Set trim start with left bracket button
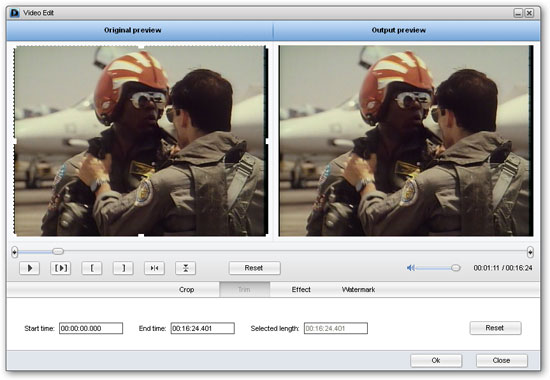550x380 pixels. pos(92,268)
